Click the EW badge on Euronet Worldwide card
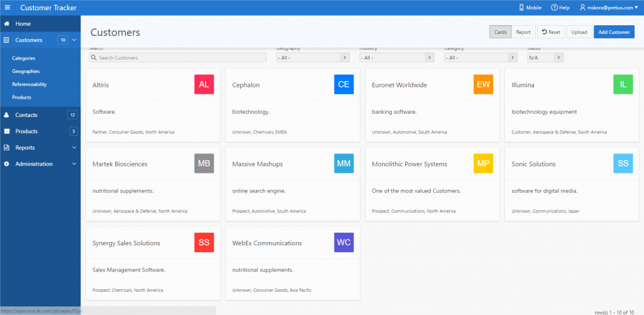This screenshot has width=644, height=315. click(x=484, y=85)
